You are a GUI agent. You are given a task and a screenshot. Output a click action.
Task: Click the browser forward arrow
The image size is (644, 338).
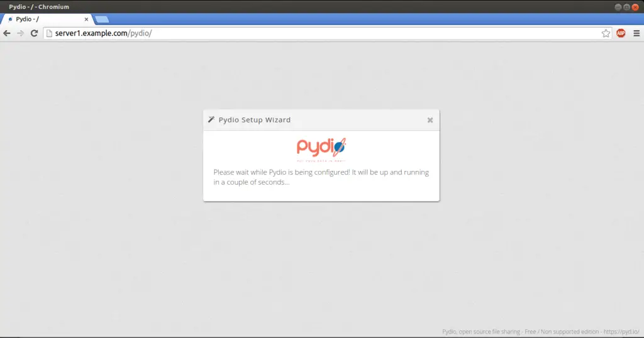pyautogui.click(x=21, y=33)
